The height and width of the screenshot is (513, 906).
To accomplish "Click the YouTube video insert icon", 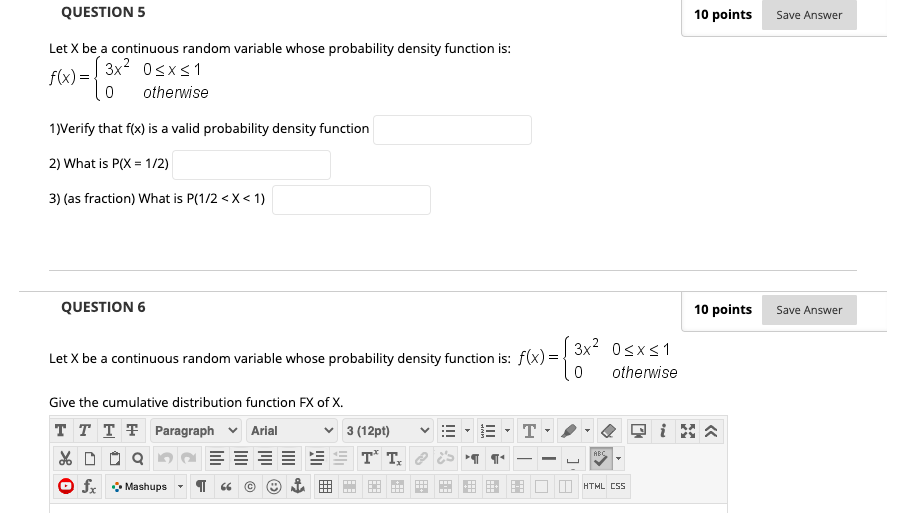I will [x=66, y=486].
